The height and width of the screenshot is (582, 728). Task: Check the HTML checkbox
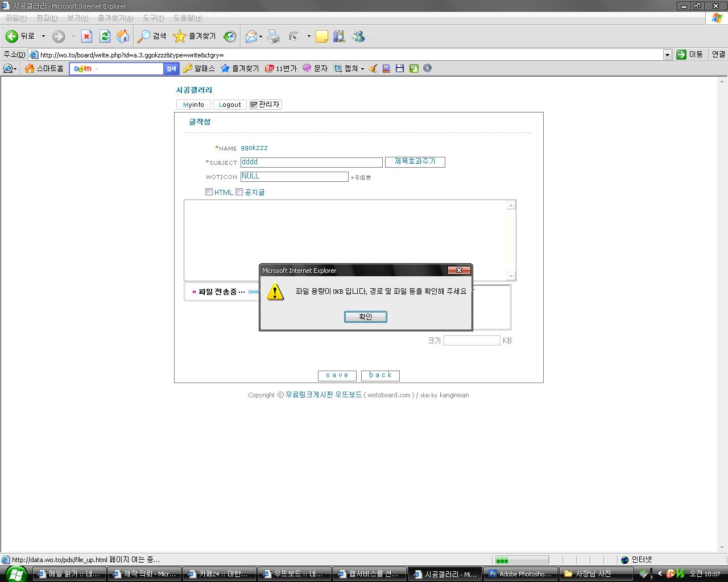coord(209,192)
